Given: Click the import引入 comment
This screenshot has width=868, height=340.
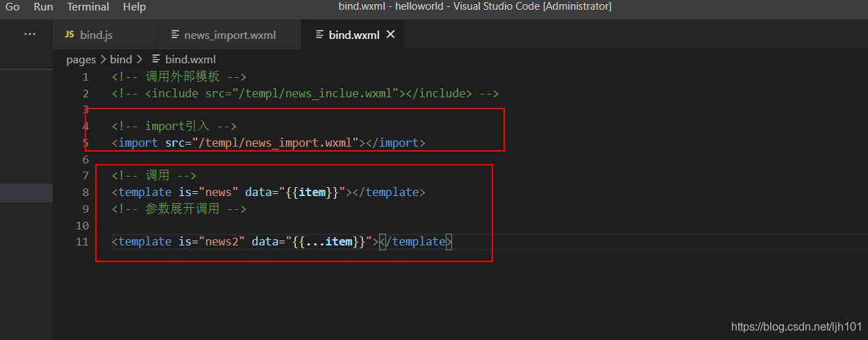Looking at the screenshot, I should (174, 127).
